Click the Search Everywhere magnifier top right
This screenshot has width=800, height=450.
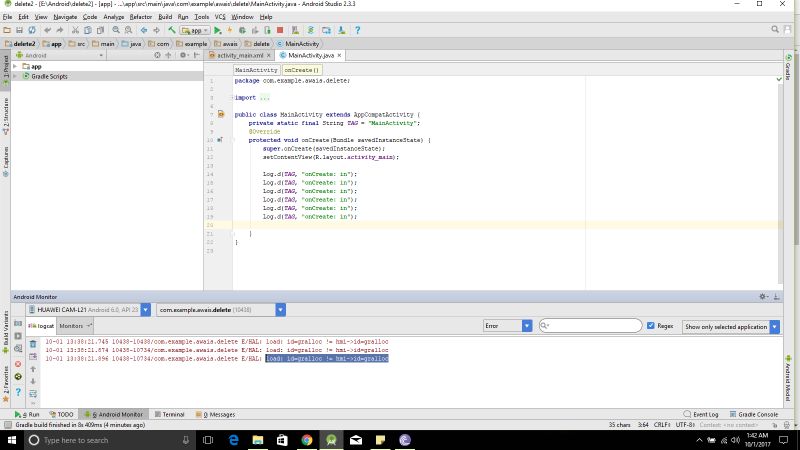[x=775, y=30]
